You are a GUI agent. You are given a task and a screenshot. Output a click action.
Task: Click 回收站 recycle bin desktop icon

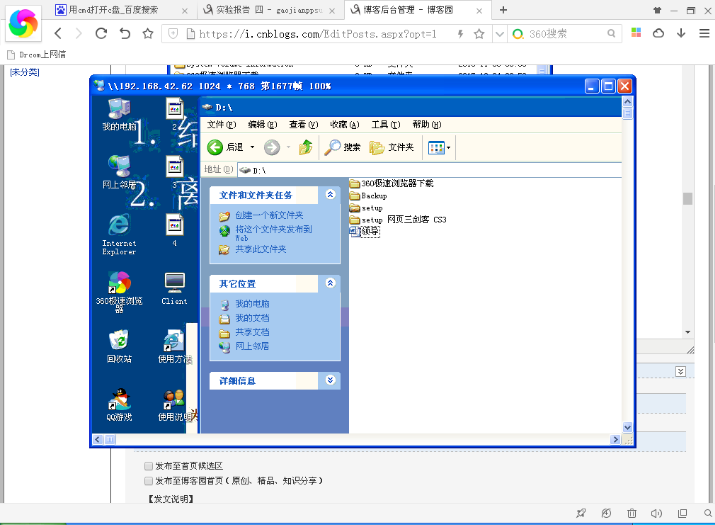pos(119,347)
